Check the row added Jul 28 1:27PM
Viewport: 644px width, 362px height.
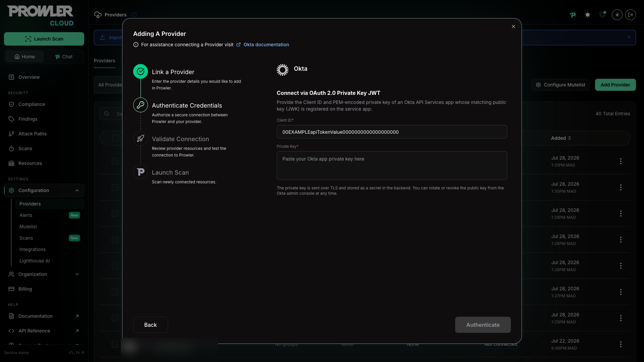[115, 292]
